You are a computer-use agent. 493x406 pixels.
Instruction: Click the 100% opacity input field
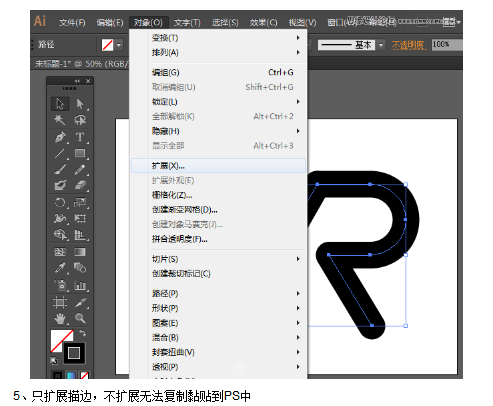447,45
